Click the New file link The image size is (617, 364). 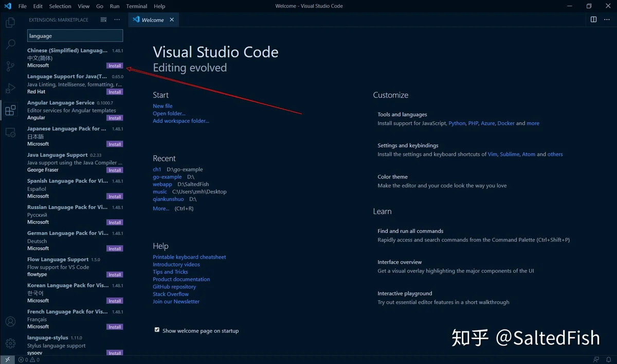click(162, 106)
